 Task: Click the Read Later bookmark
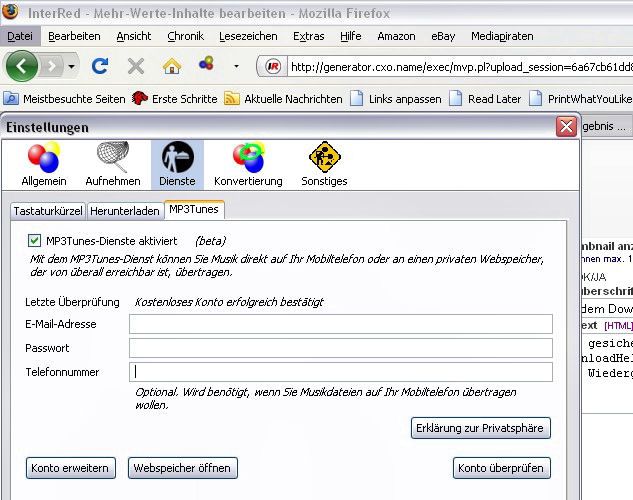[x=485, y=99]
